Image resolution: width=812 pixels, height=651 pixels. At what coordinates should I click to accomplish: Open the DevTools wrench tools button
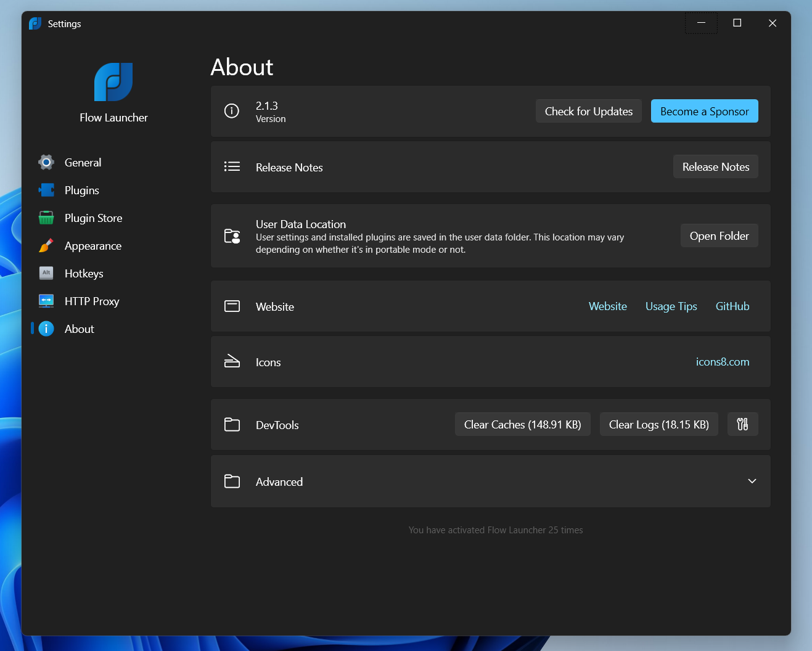pos(742,424)
